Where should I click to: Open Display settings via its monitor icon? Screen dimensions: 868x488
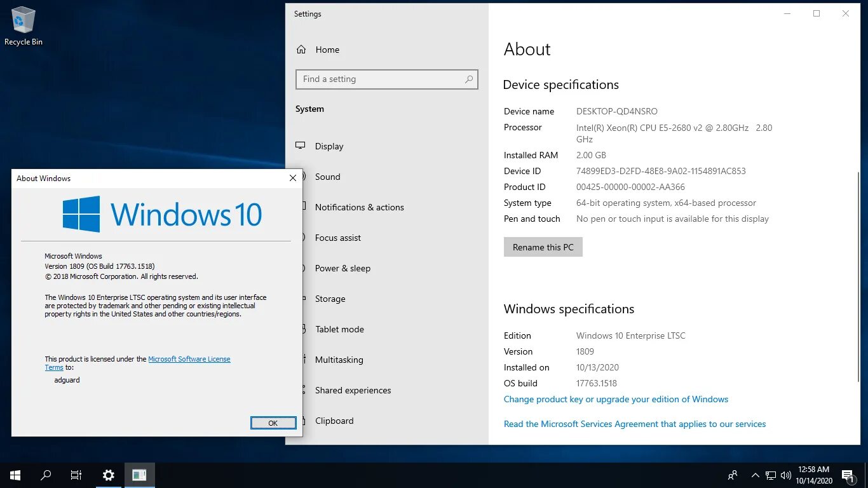click(301, 146)
